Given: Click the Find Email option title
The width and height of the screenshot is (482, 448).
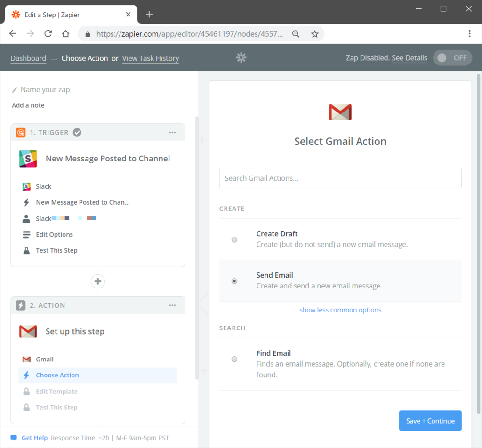Looking at the screenshot, I should 273,353.
